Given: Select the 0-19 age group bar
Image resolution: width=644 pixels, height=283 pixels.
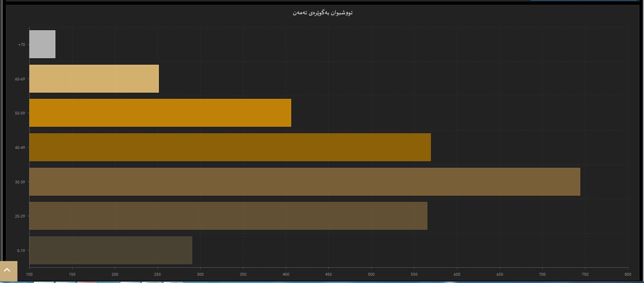Looking at the screenshot, I should (x=111, y=250).
